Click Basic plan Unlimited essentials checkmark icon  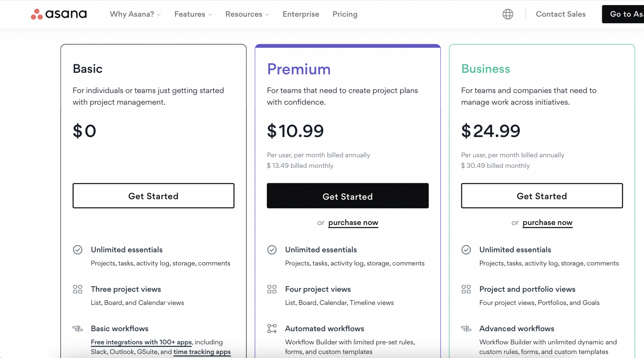[x=78, y=250]
